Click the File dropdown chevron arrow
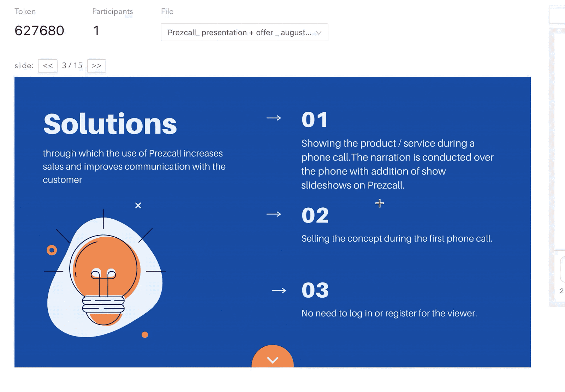 point(319,33)
